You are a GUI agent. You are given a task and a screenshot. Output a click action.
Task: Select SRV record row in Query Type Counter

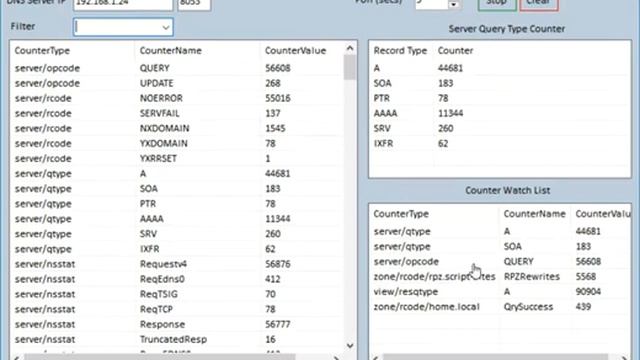[x=500, y=129]
